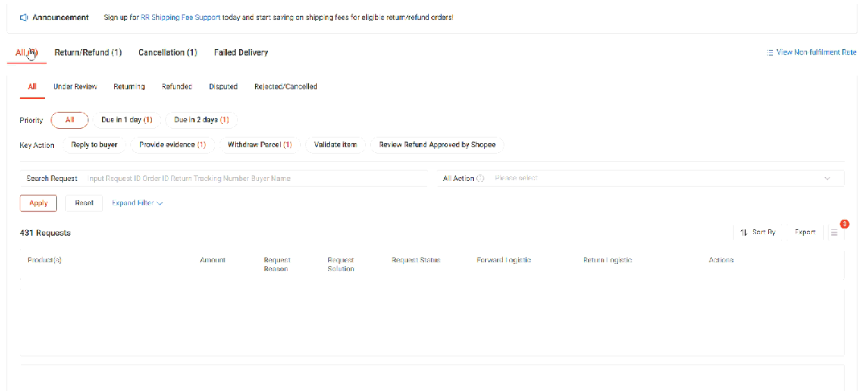Open the RR Shipping Fee Support link

point(180,18)
